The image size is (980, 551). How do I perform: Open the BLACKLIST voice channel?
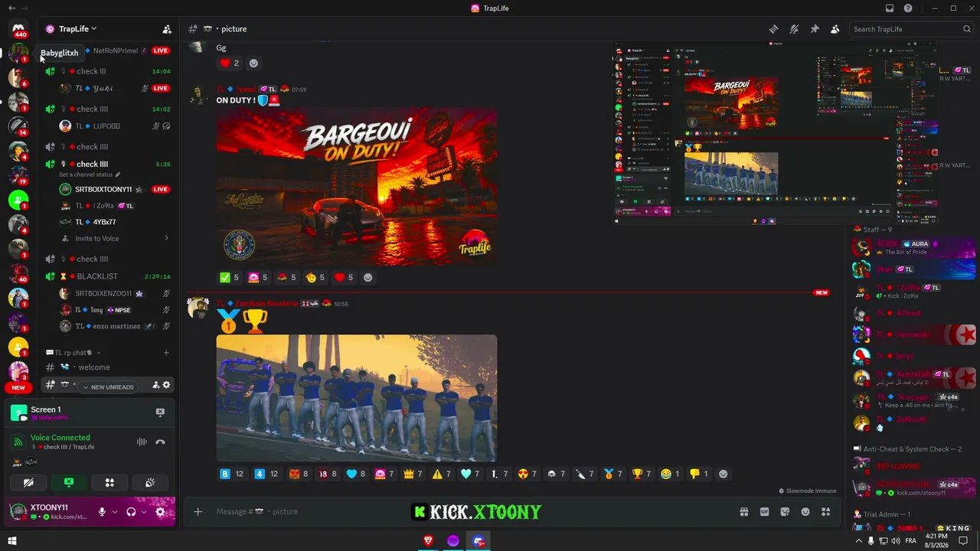point(107,276)
